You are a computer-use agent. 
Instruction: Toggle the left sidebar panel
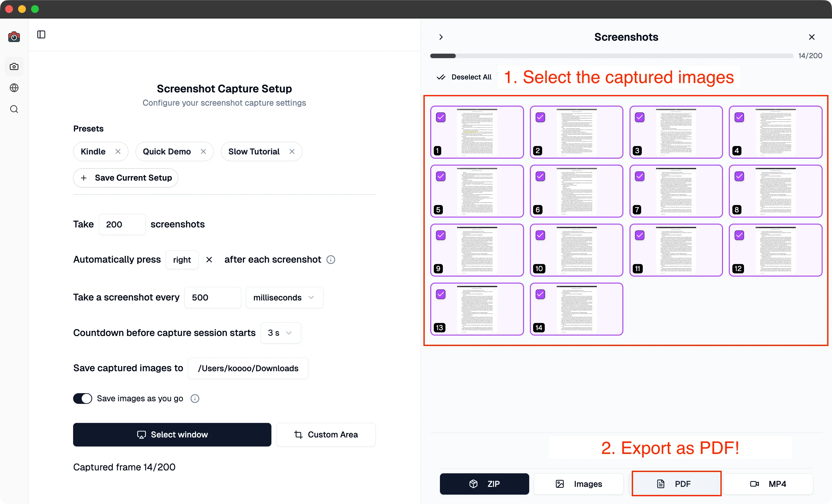[x=41, y=34]
